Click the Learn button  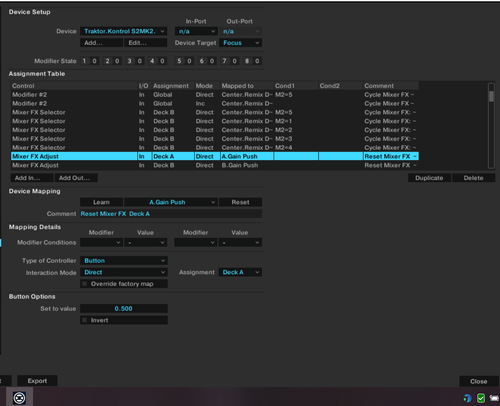(101, 202)
